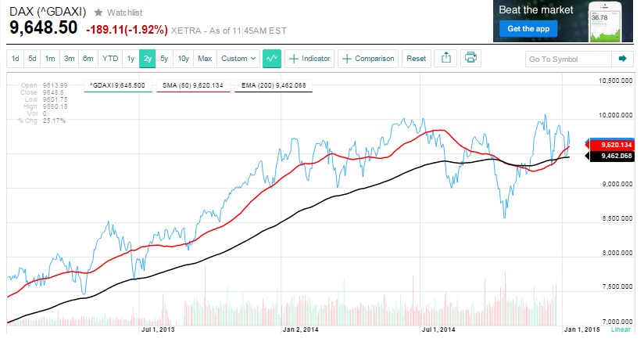The height and width of the screenshot is (342, 644).
Task: Type in the Go To Symbol field
Action: pyautogui.click(x=567, y=58)
